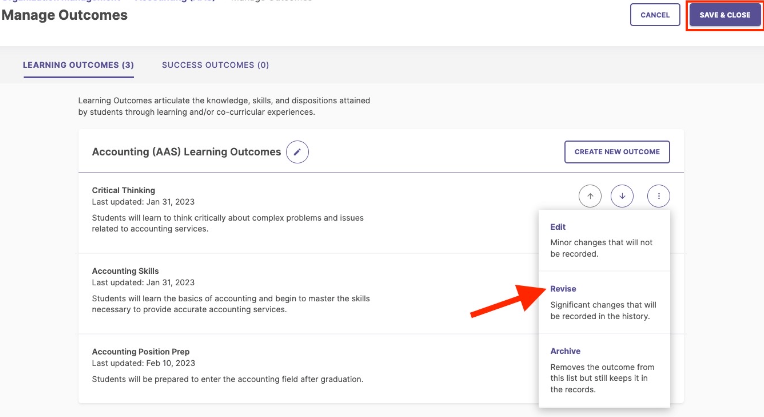Click Create New Outcome button
This screenshot has height=417, width=764.
[x=617, y=152]
